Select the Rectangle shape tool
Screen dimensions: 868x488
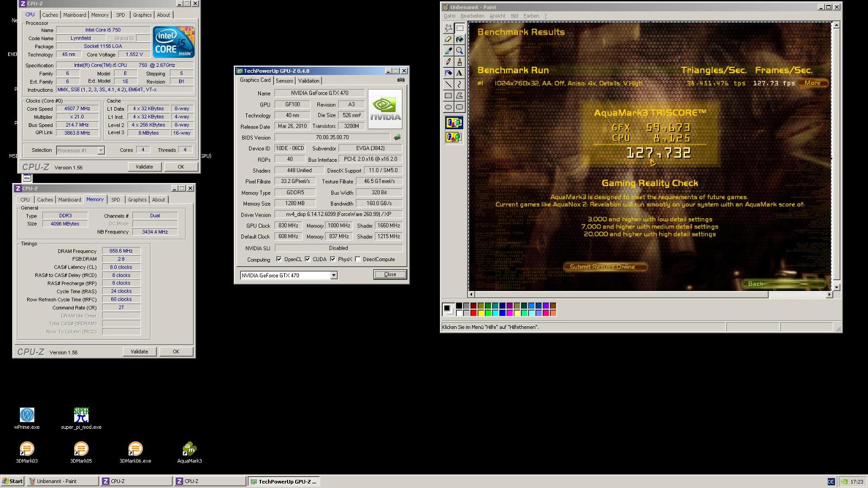(448, 96)
